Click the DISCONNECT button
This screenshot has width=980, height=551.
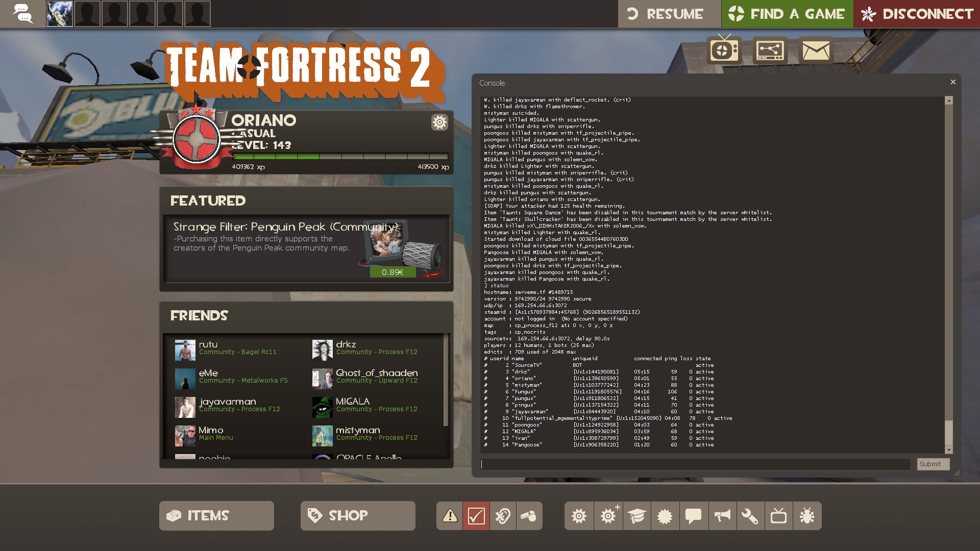917,14
